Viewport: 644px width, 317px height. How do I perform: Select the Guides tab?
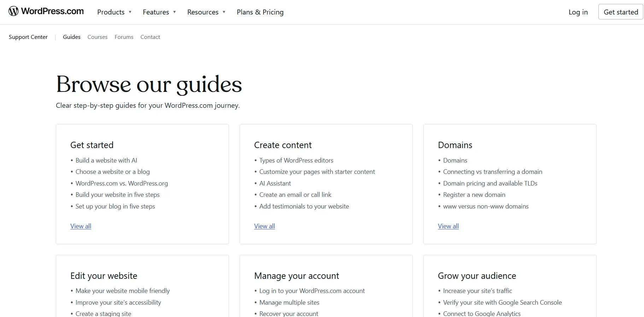tap(72, 37)
